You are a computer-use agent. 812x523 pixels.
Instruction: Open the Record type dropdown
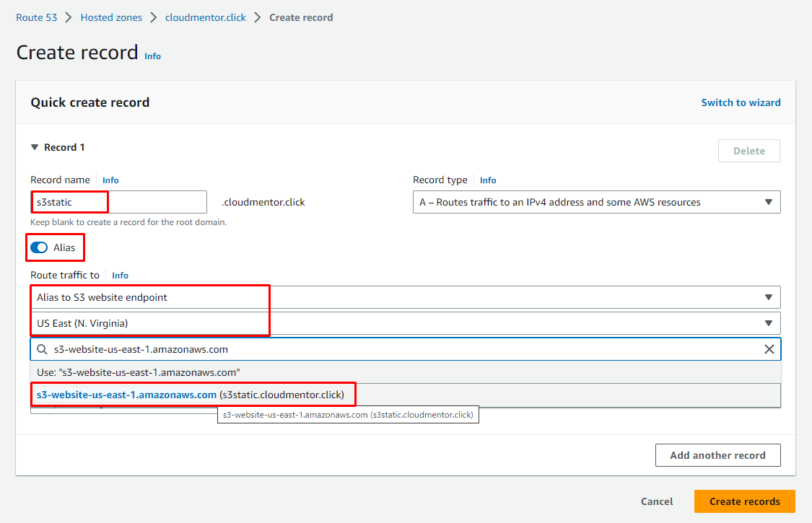(x=595, y=202)
